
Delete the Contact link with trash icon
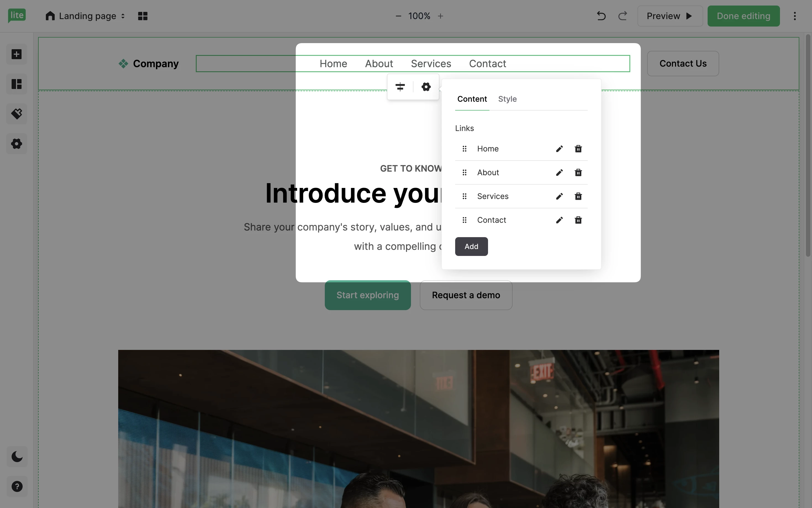(x=578, y=220)
